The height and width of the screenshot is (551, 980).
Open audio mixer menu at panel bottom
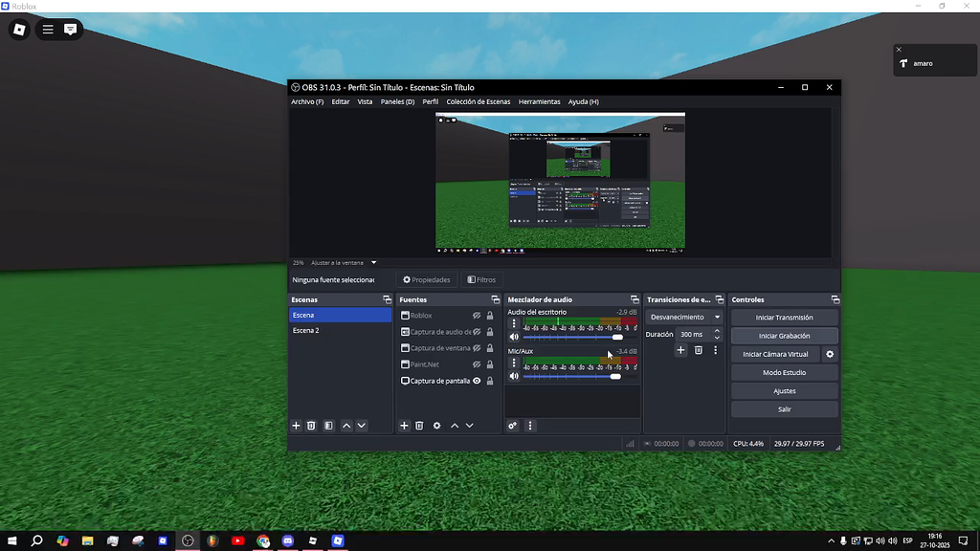(530, 426)
